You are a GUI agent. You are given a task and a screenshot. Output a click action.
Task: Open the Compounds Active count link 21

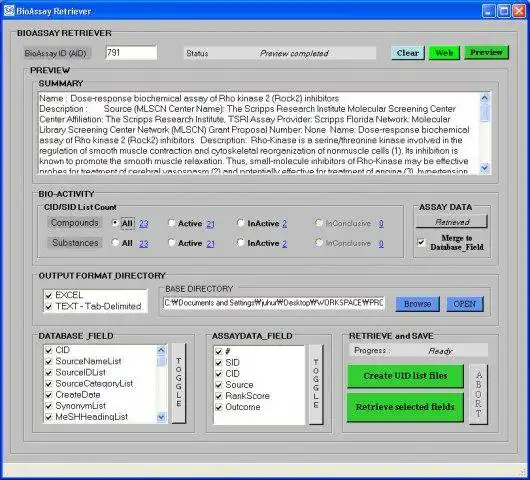point(211,224)
